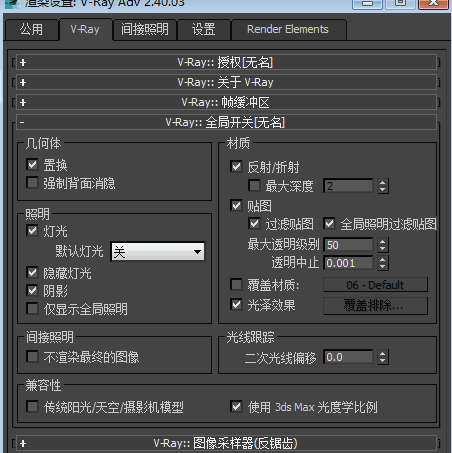The image size is (452, 453).
Task: Switch to Render Elements tab
Action: pos(288,30)
